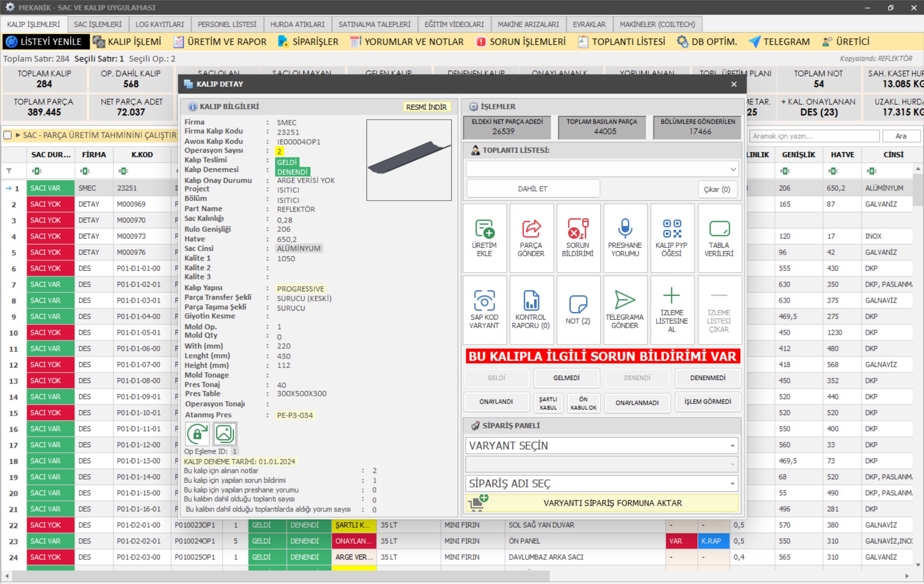Toggle the Sac-Parça Üretim Tahmini checkbox
The width and height of the screenshot is (924, 584).
point(7,135)
